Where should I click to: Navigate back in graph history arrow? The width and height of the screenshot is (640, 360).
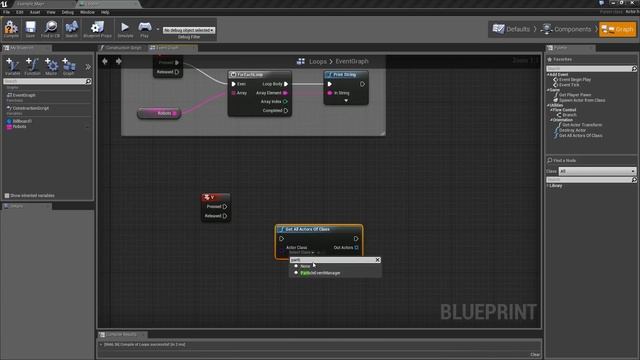[105, 61]
